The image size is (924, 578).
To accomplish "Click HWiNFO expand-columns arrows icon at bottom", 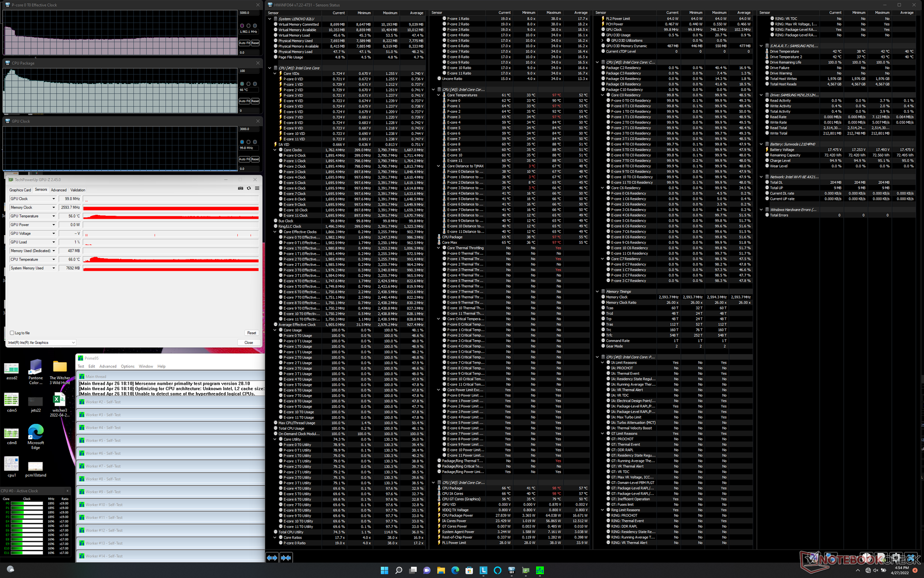I will point(272,558).
